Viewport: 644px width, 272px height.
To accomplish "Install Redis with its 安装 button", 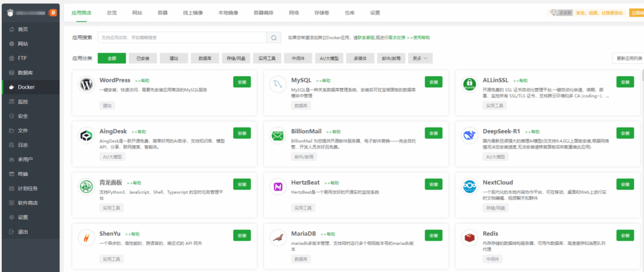I will [x=625, y=236].
